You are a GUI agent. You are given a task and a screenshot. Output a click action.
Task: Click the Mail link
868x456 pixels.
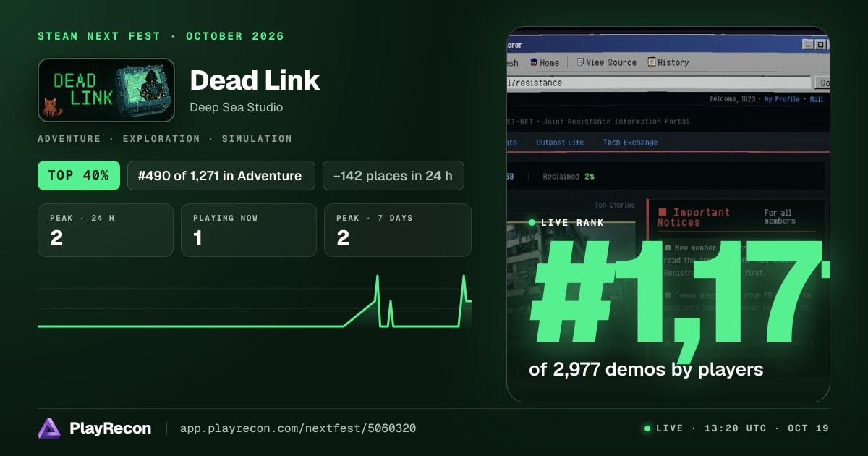[x=817, y=99]
